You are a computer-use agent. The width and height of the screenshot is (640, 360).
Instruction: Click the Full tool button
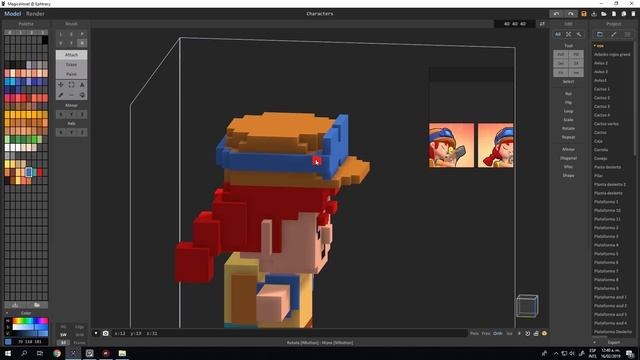point(560,54)
